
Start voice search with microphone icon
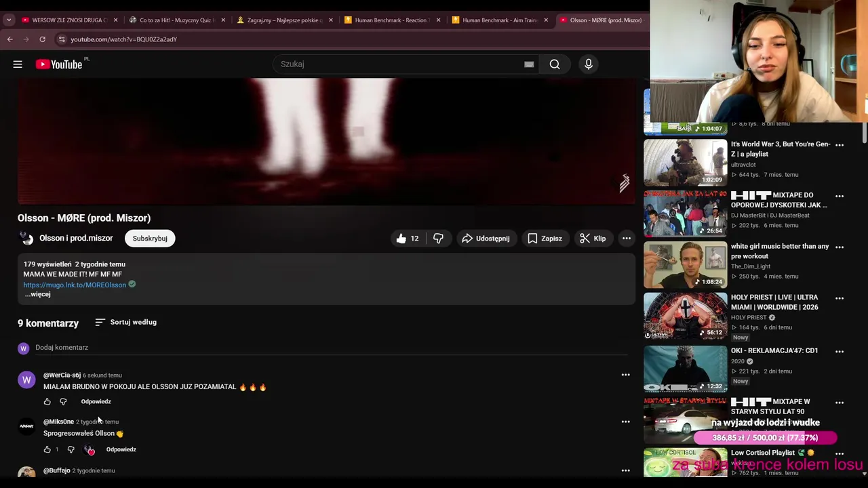point(589,64)
